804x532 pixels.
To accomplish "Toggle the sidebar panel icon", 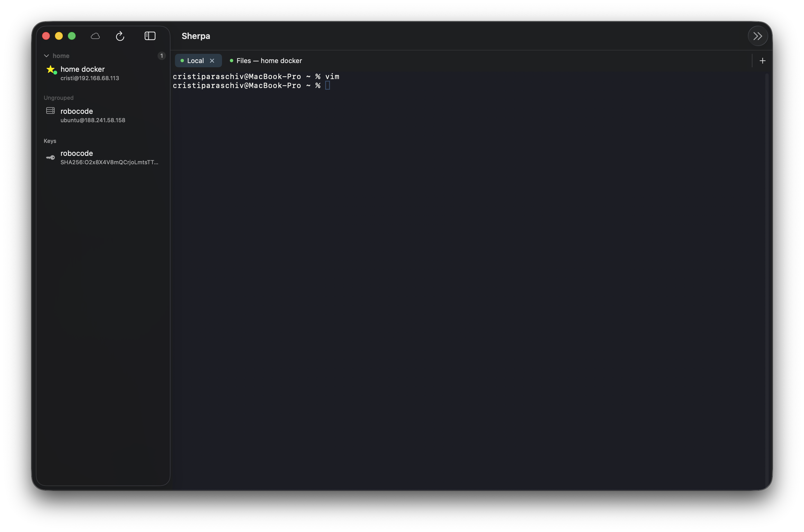I will click(x=150, y=36).
